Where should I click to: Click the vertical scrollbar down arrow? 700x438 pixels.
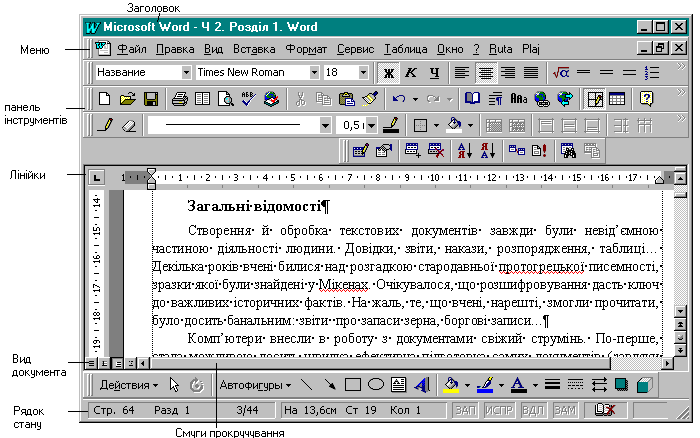[x=680, y=311]
